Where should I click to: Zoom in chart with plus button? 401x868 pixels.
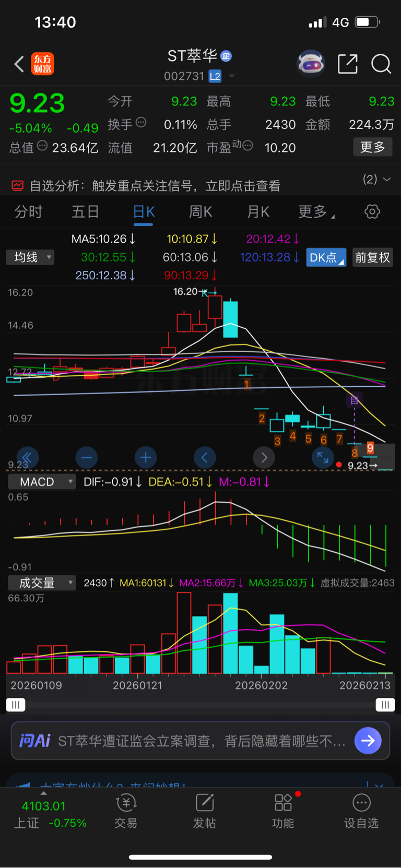pos(146,458)
